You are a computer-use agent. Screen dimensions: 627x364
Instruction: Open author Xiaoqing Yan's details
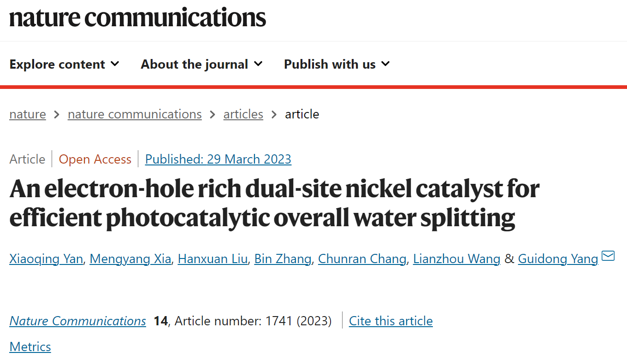pos(46,259)
